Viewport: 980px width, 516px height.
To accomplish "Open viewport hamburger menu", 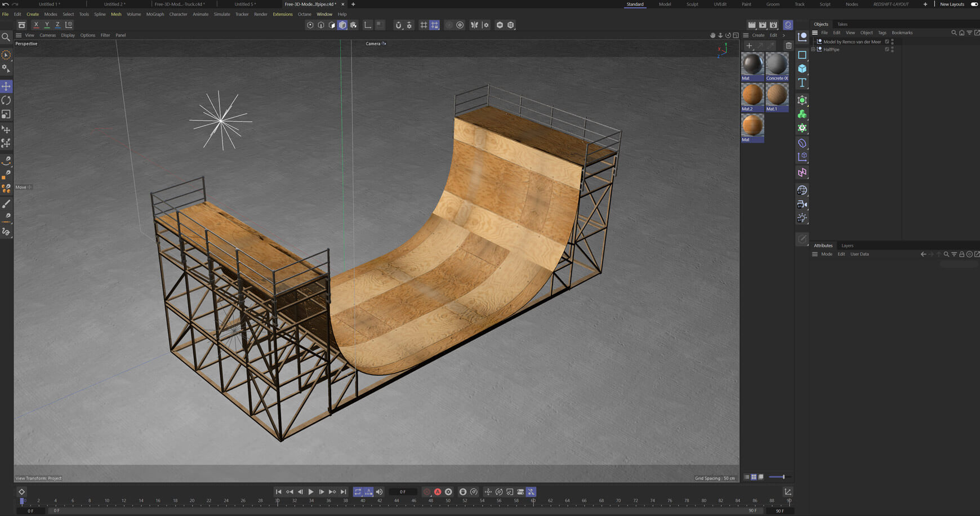I will point(19,35).
